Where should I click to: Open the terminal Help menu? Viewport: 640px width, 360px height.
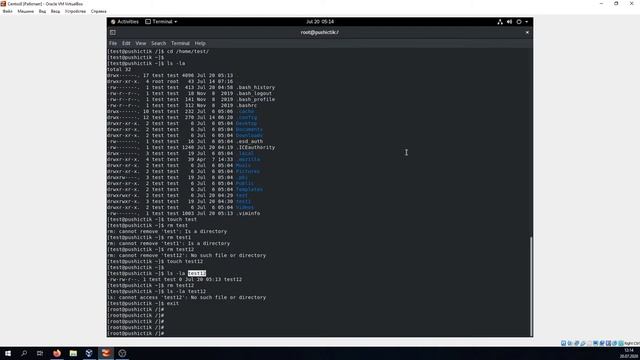click(200, 43)
